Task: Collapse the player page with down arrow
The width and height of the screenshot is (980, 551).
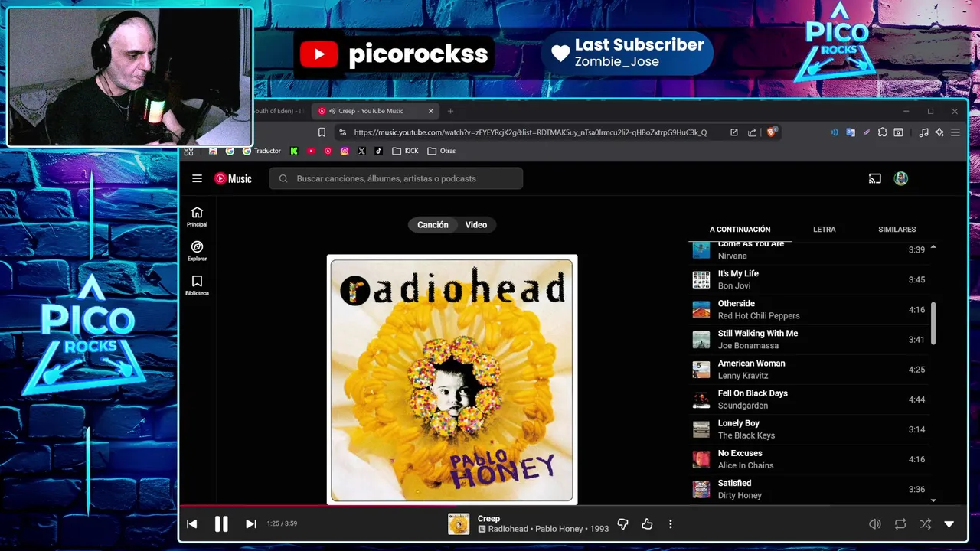Action: 949,524
